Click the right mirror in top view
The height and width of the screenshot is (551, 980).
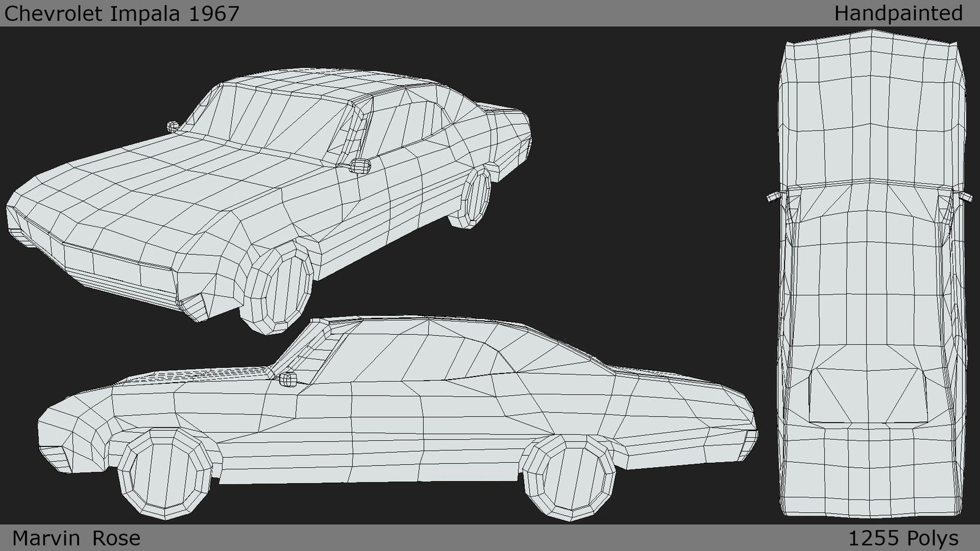pyautogui.click(x=965, y=197)
